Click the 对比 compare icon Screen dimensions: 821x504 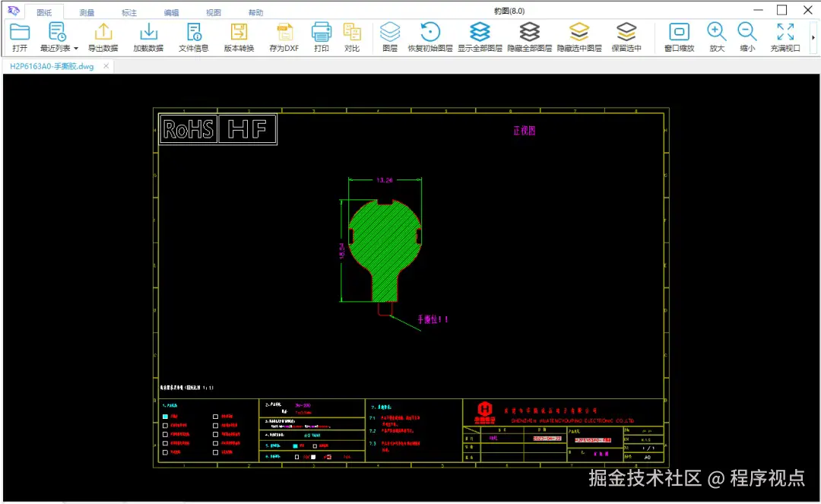[352, 32]
